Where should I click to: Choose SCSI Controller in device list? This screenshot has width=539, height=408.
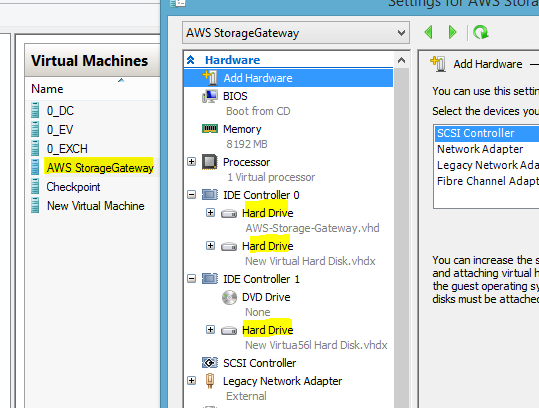[487, 133]
